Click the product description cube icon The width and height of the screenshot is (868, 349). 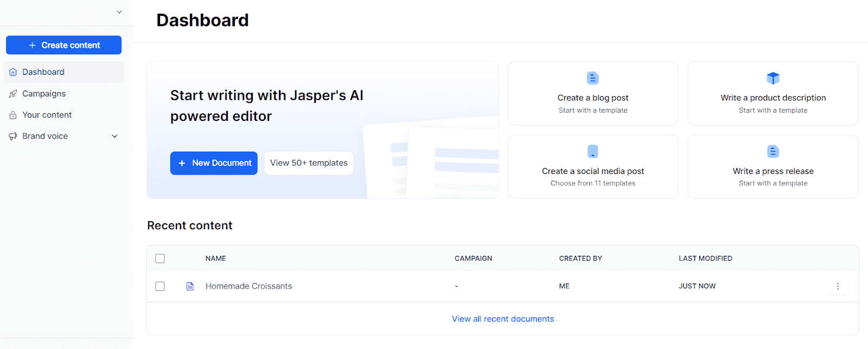coord(773,78)
